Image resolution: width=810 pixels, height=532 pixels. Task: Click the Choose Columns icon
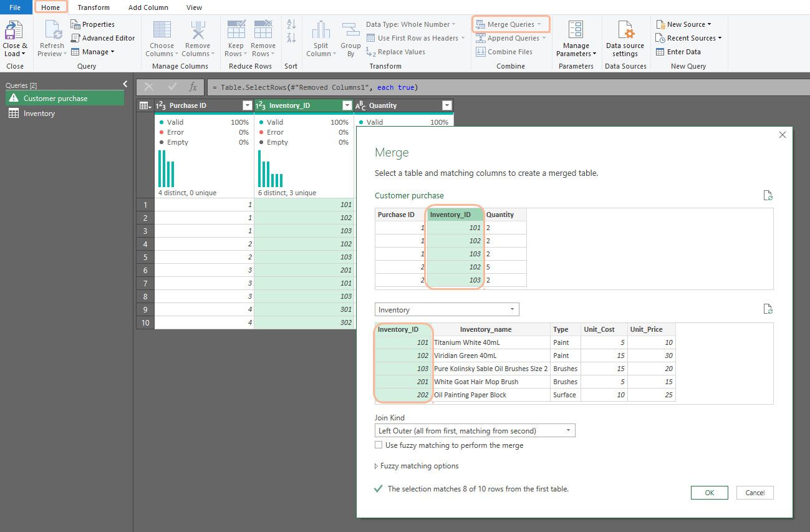pos(162,30)
